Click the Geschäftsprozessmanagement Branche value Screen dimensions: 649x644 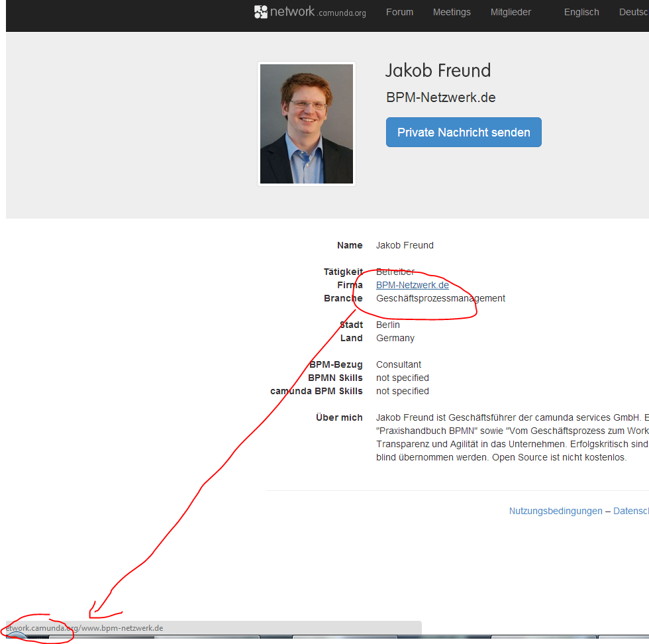click(440, 298)
